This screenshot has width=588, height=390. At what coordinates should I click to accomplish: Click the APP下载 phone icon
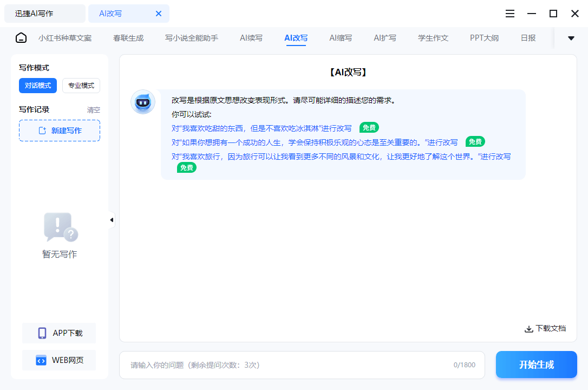click(x=42, y=333)
